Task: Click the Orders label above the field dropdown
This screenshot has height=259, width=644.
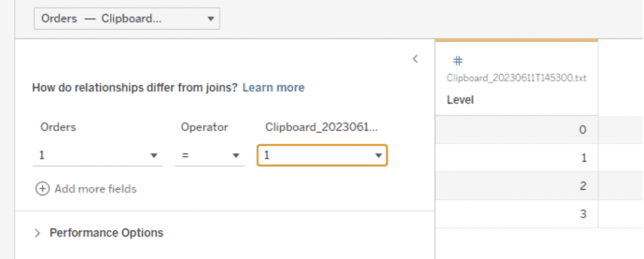Action: pyautogui.click(x=58, y=127)
